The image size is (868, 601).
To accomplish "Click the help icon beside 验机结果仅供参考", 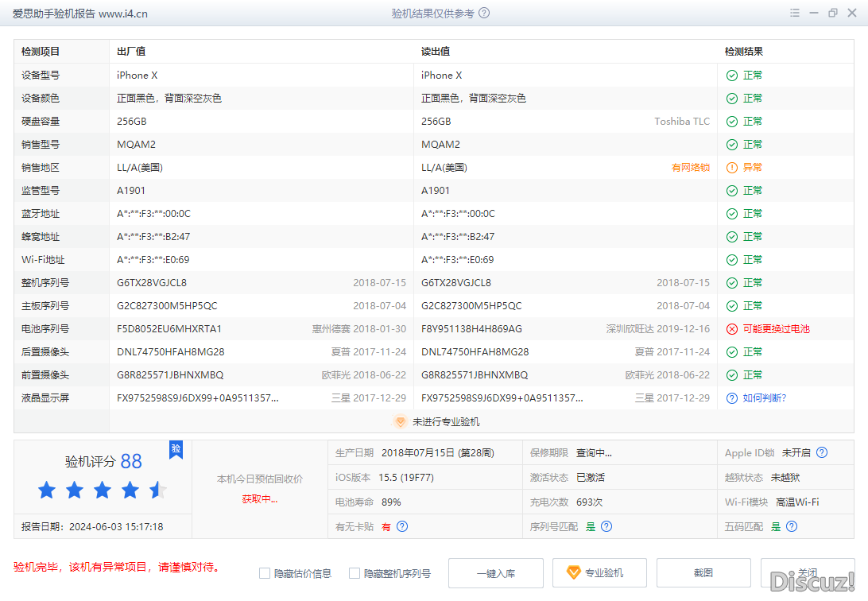I will (484, 14).
